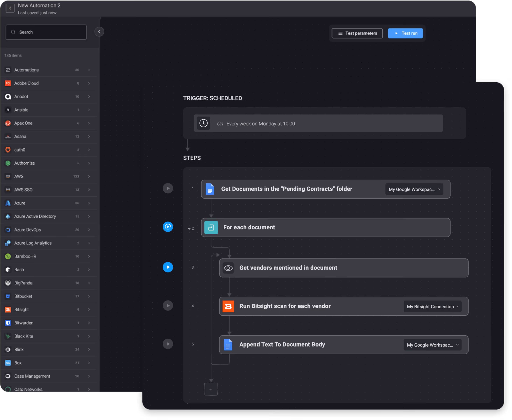
Task: Click the Asana icon
Action: click(x=8, y=137)
